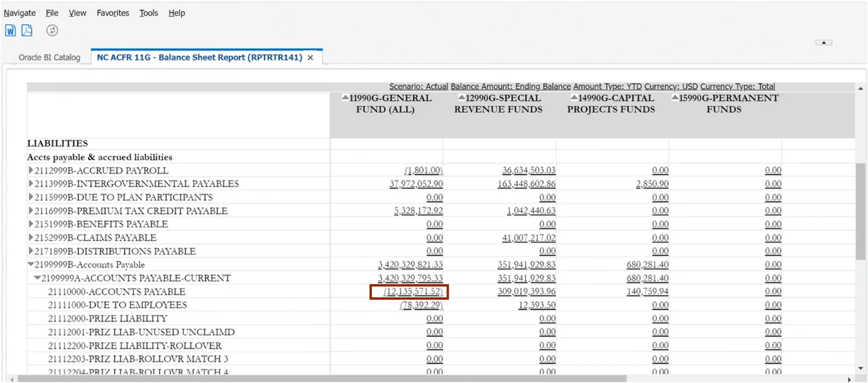The width and height of the screenshot is (868, 383).
Task: Expand 14990G-CAPITAL PROJECTS FUNDS column
Action: 574,97
